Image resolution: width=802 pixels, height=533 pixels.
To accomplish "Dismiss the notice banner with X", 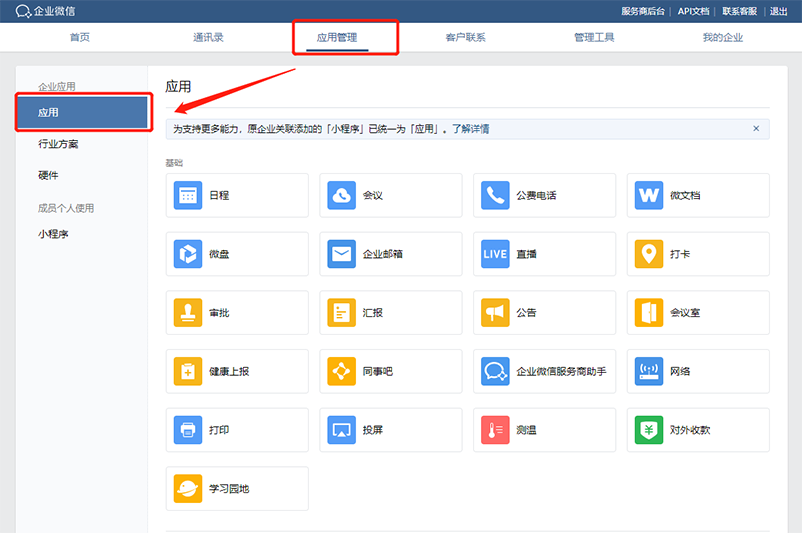I will point(756,128).
